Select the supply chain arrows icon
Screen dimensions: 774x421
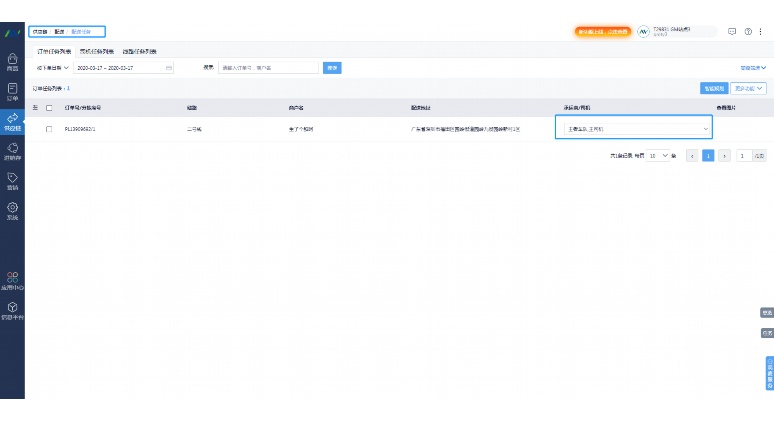pos(12,118)
